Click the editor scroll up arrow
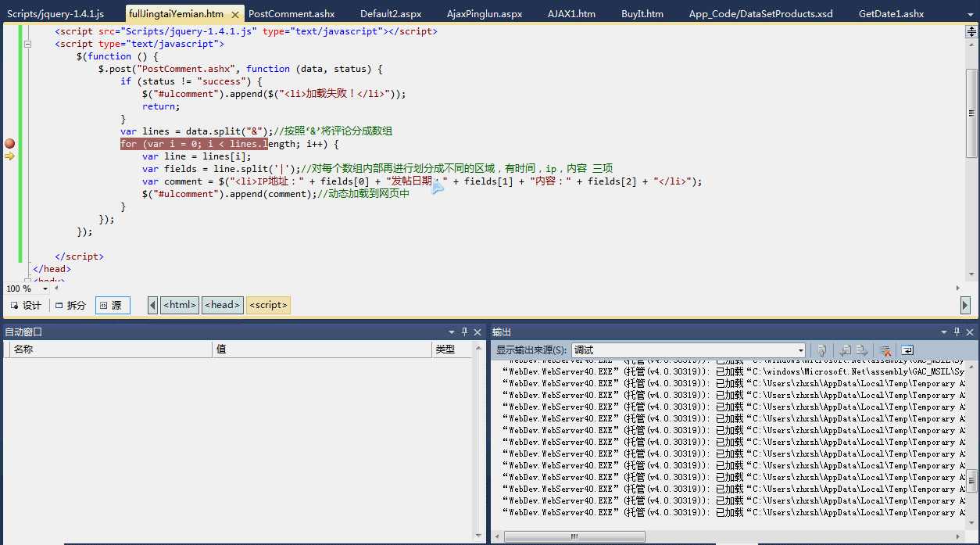980x545 pixels. (x=971, y=46)
